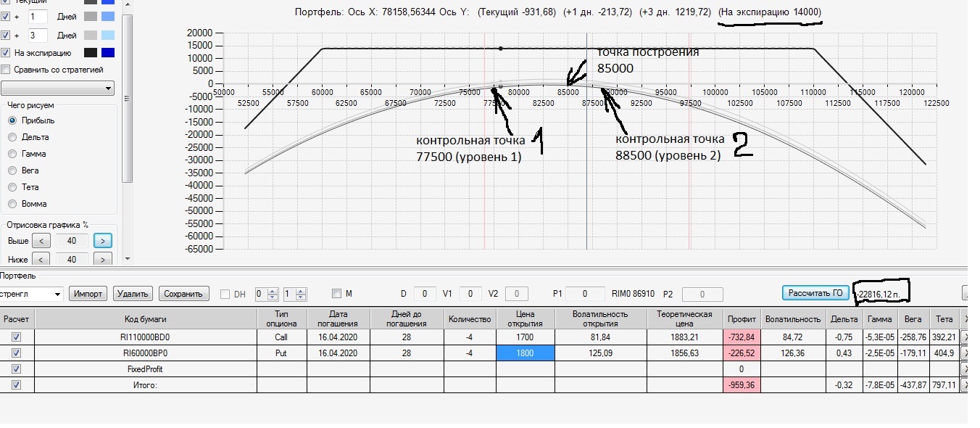This screenshot has width=980, height=428.
Task: Decrease the Выше graph percentage
Action: [41, 240]
